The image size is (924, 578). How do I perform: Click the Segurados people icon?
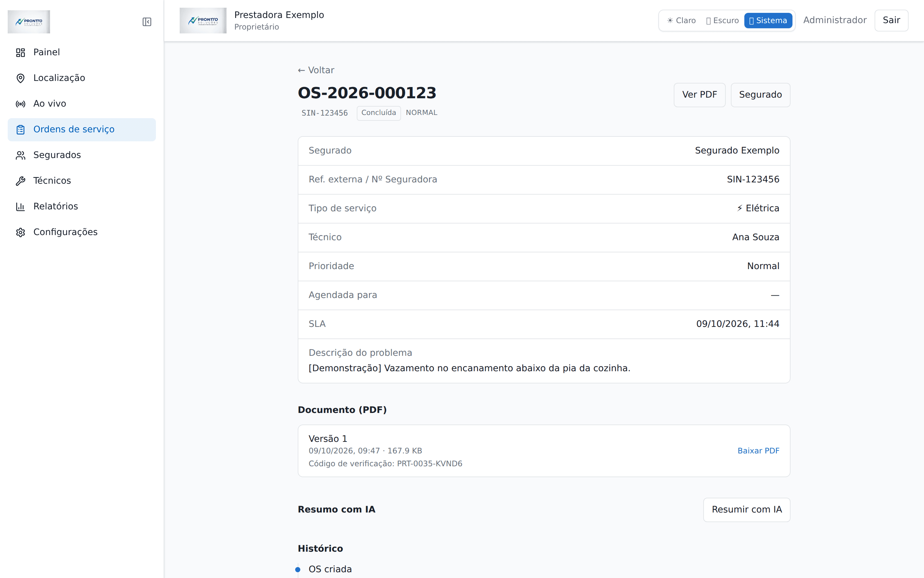point(21,155)
